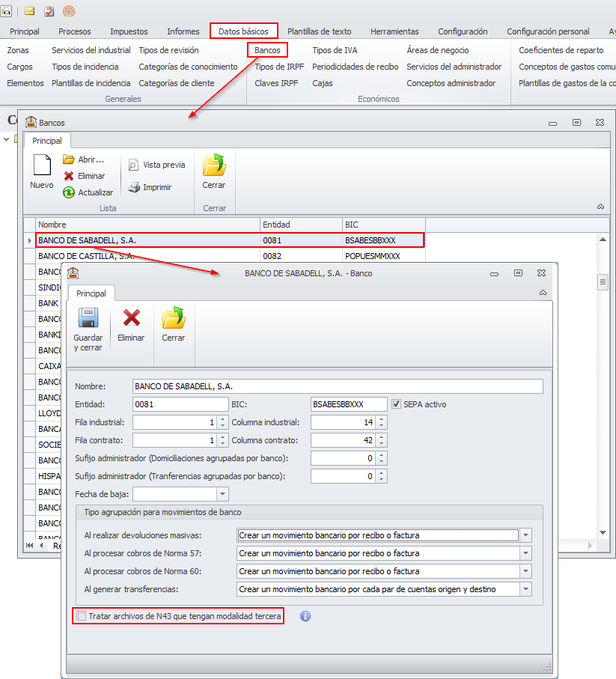Click the Nombre input field
Screen dimensions: 616x679
pyautogui.click(x=338, y=386)
